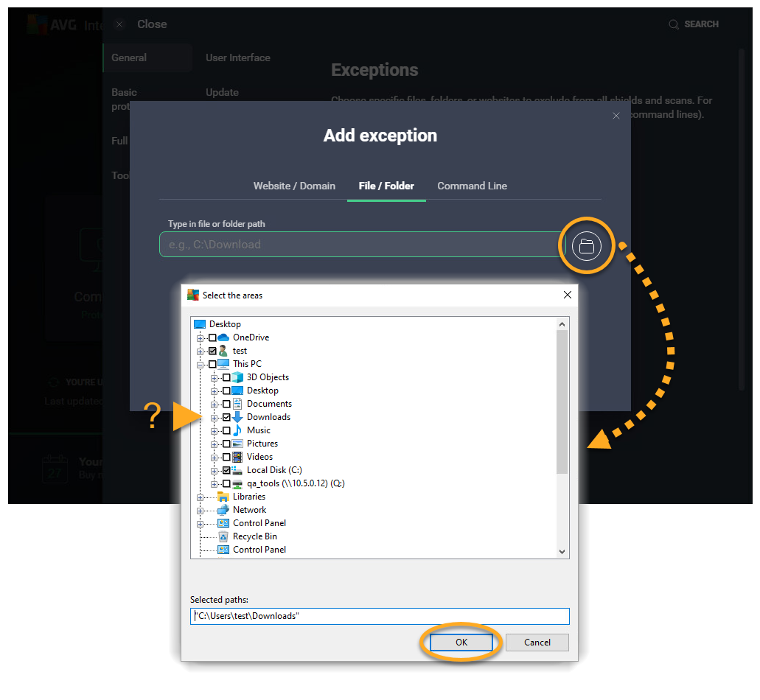Open the Command Line tab
This screenshot has height=700, width=760.
[x=472, y=186]
